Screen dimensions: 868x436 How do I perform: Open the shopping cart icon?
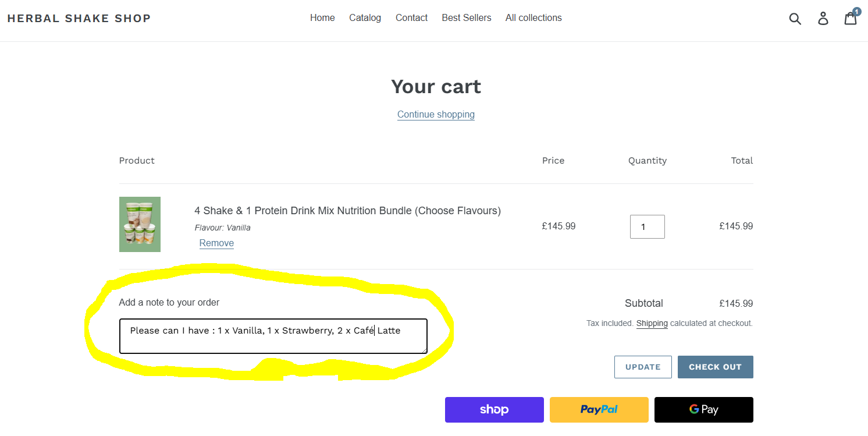coord(850,19)
